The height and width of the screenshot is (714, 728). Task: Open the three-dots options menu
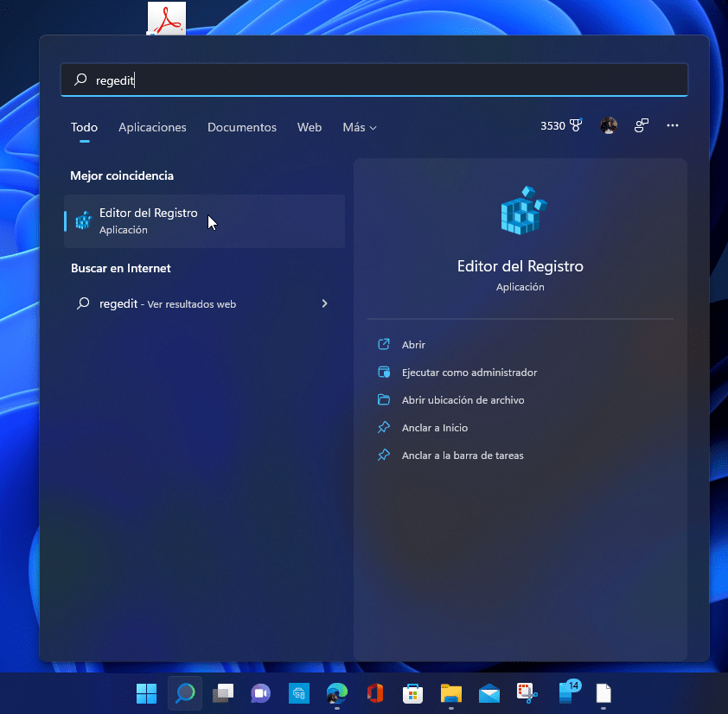(x=673, y=126)
